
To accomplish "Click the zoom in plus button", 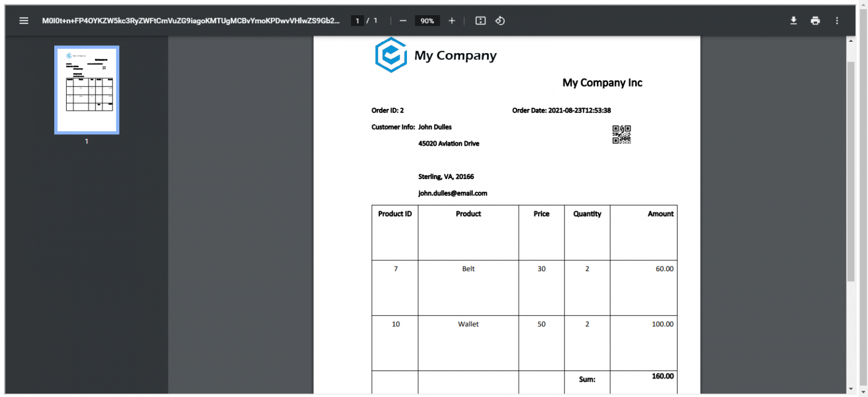I will tap(452, 21).
